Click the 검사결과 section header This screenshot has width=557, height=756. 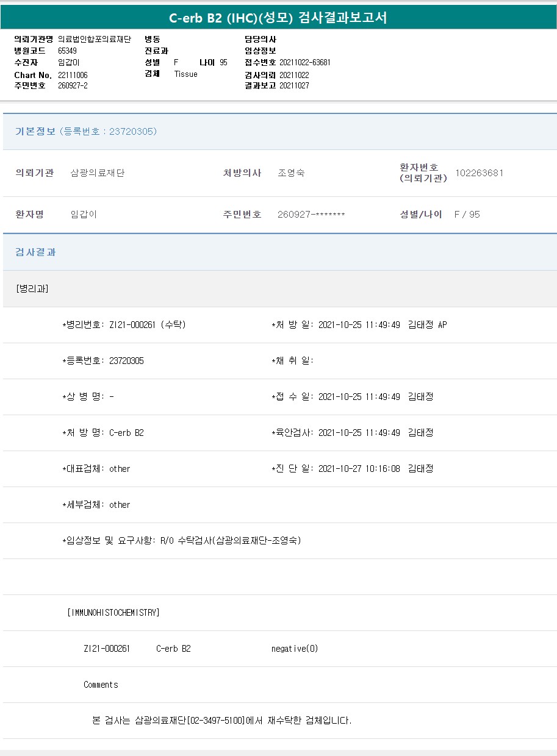35,252
